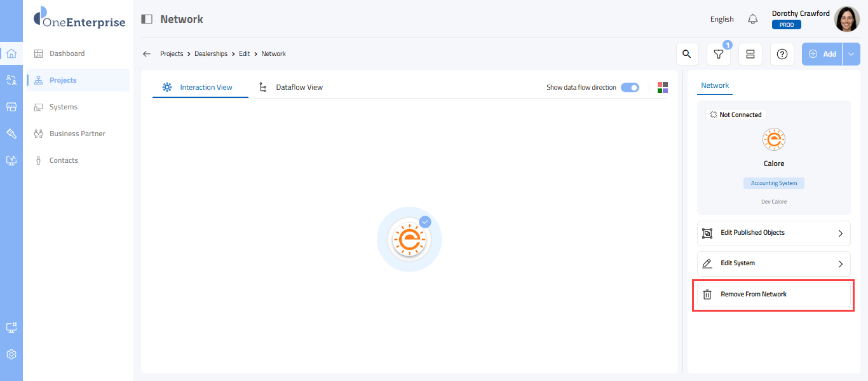Toggle Show data flow direction switch
This screenshot has width=868, height=381.
[x=630, y=88]
